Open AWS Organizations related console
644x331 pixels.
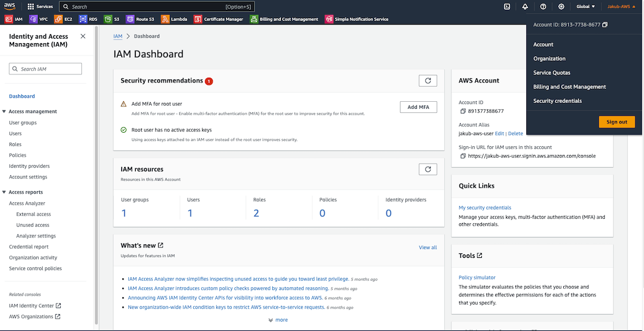tap(35, 316)
